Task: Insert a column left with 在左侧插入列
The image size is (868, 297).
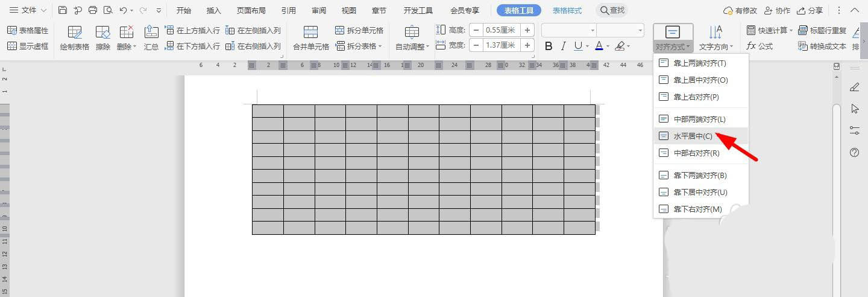Action: (x=253, y=30)
